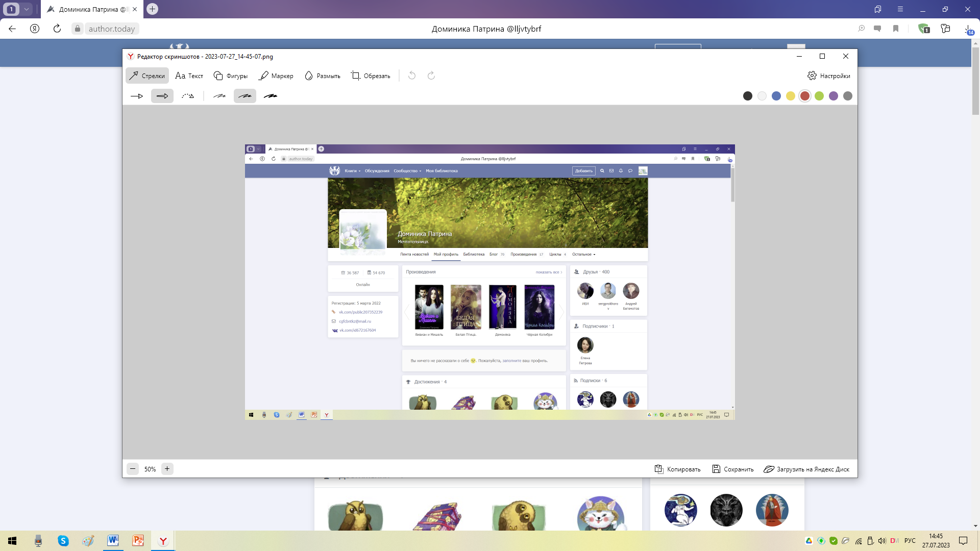The width and height of the screenshot is (980, 551).
Task: Select the dotted arrow style
Action: [188, 96]
